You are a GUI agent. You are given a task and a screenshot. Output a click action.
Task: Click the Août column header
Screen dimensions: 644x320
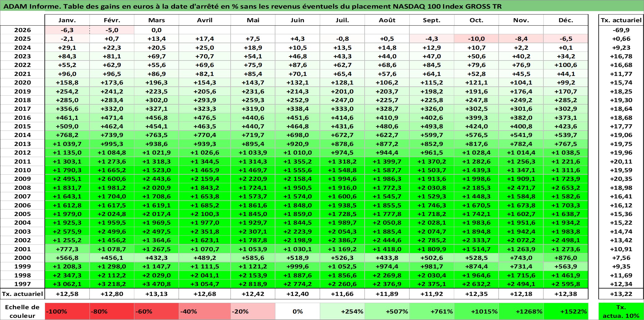(387, 20)
